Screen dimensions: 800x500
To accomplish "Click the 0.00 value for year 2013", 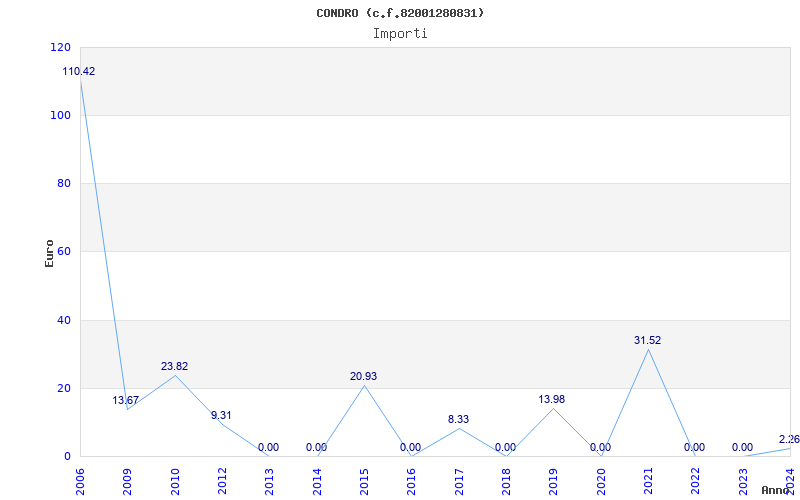I will [268, 447].
